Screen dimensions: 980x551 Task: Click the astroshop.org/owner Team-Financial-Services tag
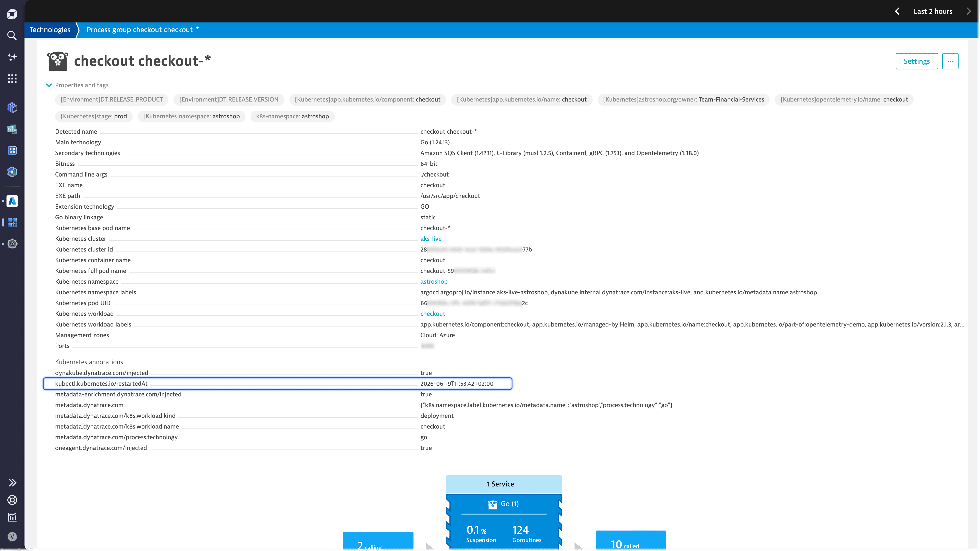(x=683, y=100)
